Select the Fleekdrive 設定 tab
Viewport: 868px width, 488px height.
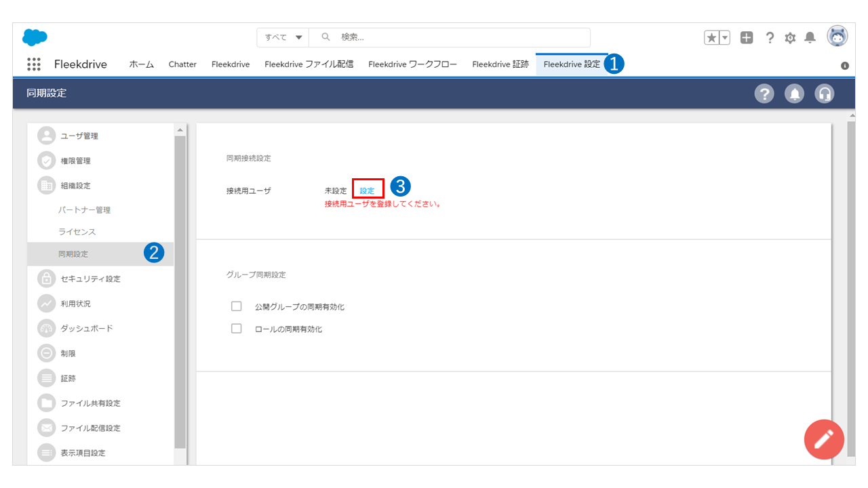coord(572,64)
